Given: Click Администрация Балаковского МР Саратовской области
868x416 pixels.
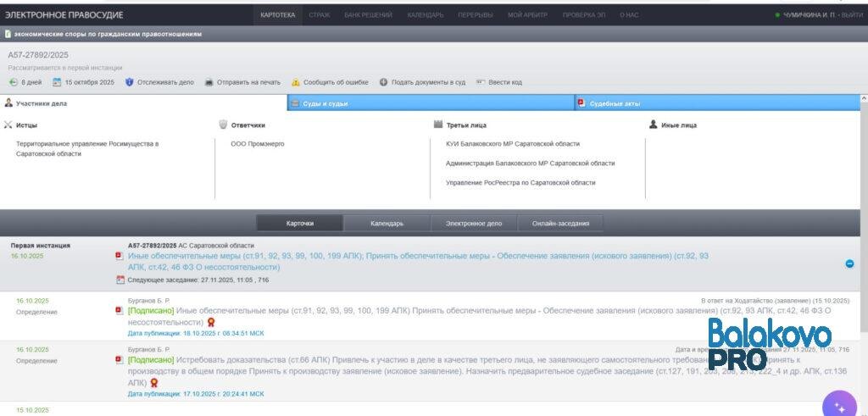Looking at the screenshot, I should [531, 164].
